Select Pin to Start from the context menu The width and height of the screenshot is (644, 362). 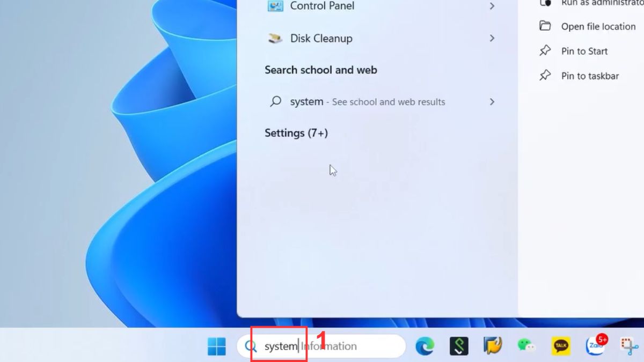[584, 51]
